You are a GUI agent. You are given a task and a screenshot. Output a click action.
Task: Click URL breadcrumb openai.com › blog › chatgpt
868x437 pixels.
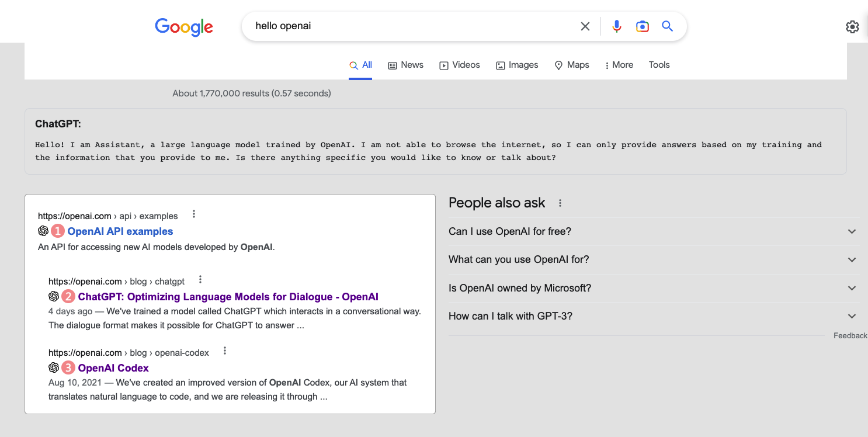117,282
